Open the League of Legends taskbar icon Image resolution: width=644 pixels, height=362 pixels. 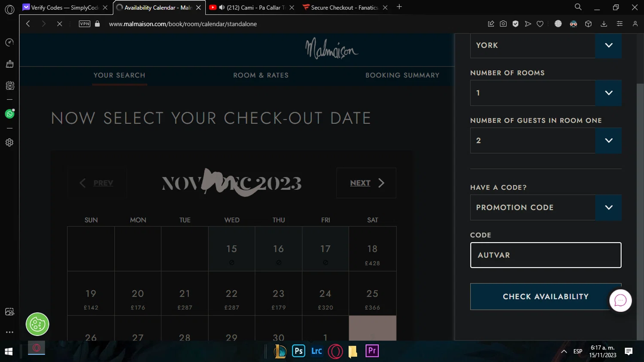(x=280, y=351)
